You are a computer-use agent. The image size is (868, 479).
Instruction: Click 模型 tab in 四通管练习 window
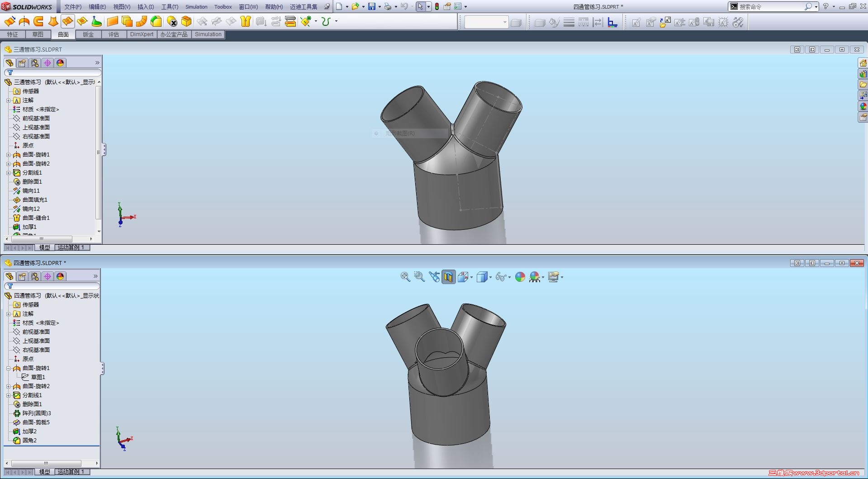tap(44, 472)
